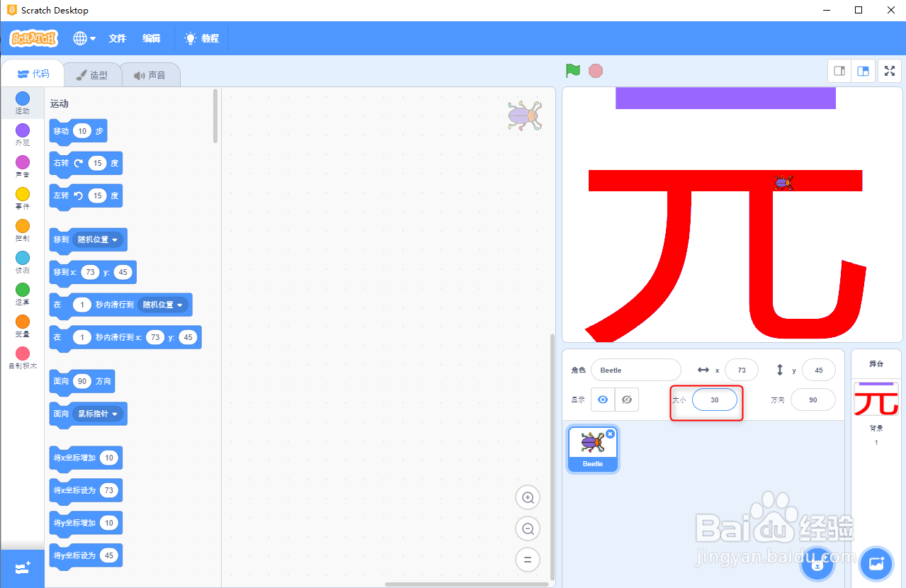The height and width of the screenshot is (588, 906).
Task: Click the sprite size input showing 30
Action: point(714,400)
